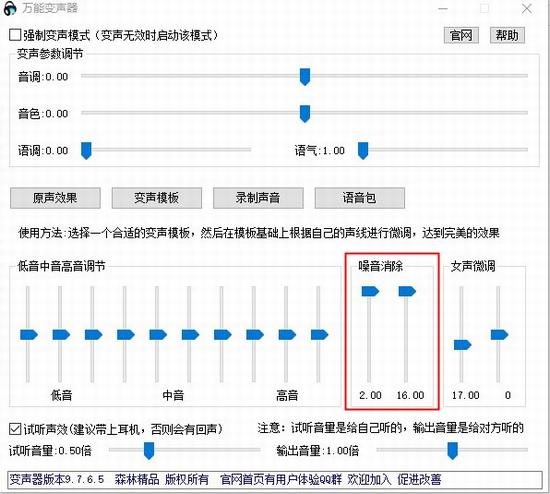Click the 音色 slider thumb

pos(305,114)
